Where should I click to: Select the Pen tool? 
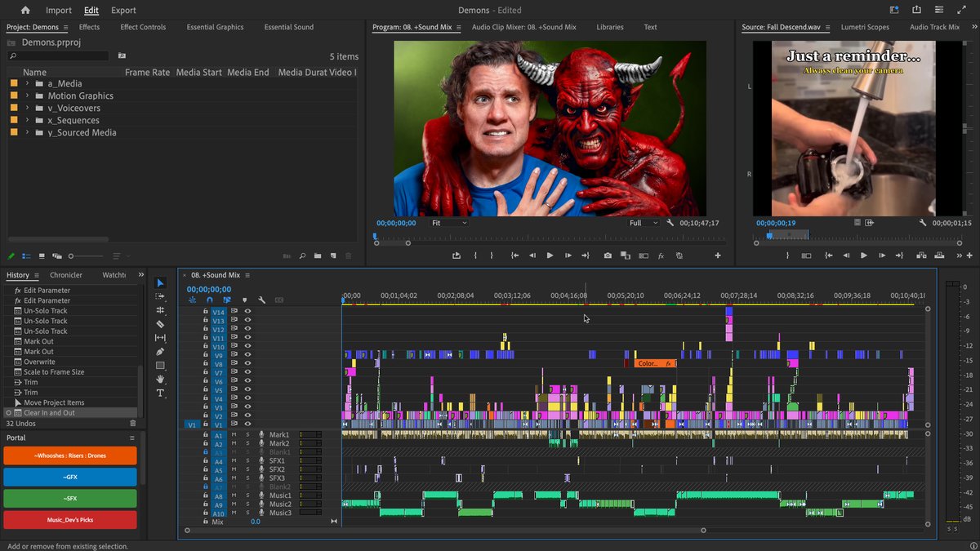pos(160,352)
